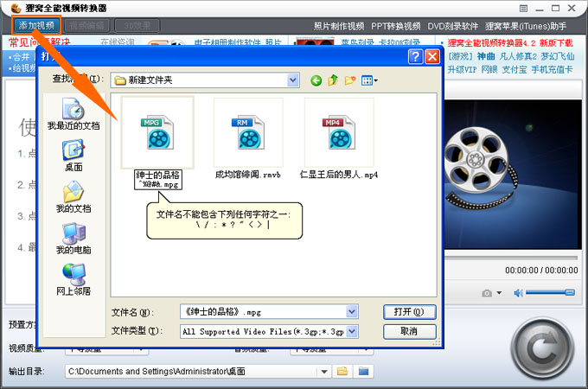Adjust the volume slider
The width and height of the screenshot is (588, 389).
[550, 293]
